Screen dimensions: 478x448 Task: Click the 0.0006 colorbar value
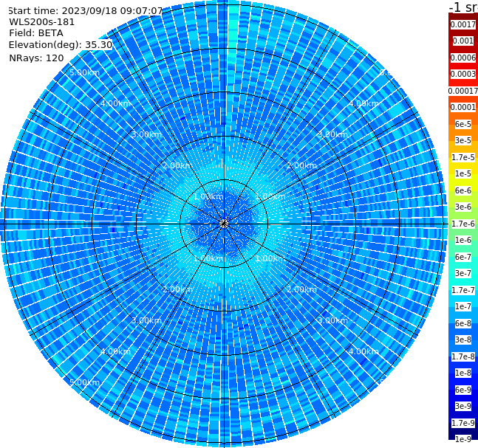coord(463,58)
